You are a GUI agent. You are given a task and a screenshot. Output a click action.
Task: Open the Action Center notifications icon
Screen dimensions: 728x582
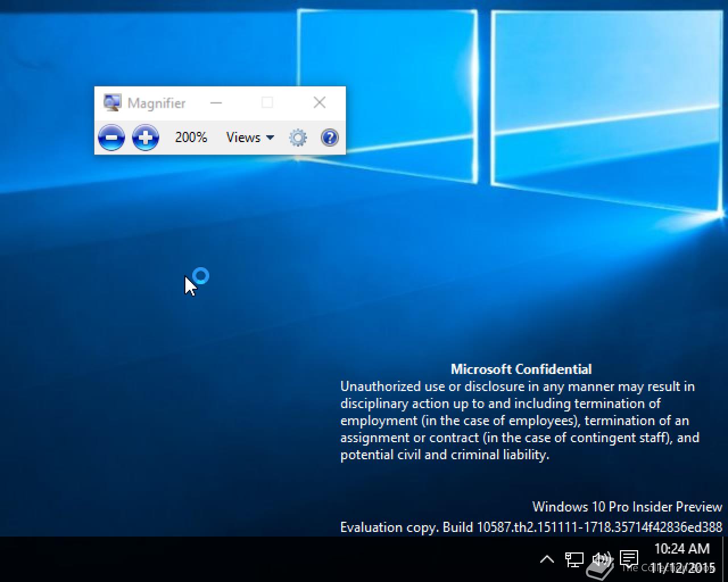pos(628,559)
